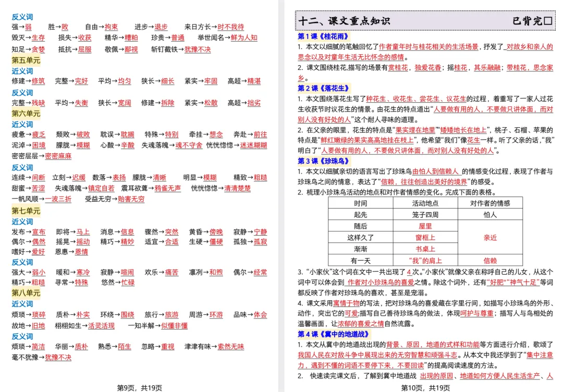Click the red answer 糟粕
This screenshot has height=392, width=563.
pyautogui.click(x=131, y=38)
